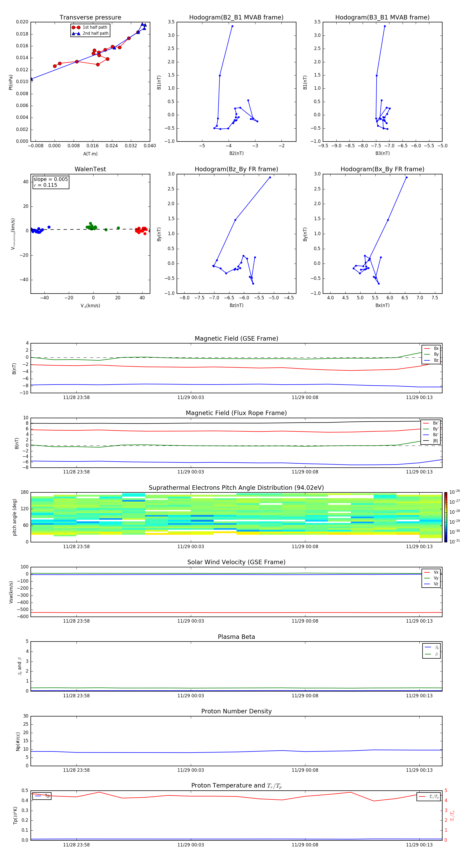Image resolution: width=473 pixels, height=868 pixels.
Task: Select the β entry in Plasma Beta legend
Action: click(x=431, y=654)
